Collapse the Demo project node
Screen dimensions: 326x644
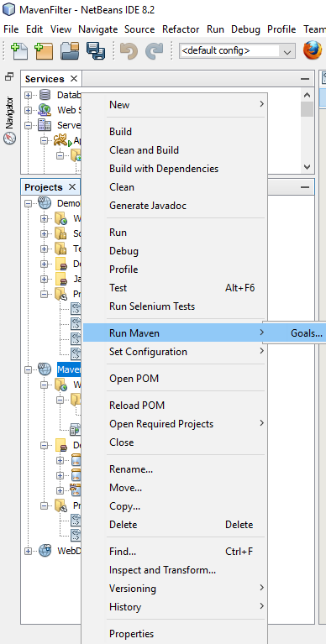(x=28, y=203)
